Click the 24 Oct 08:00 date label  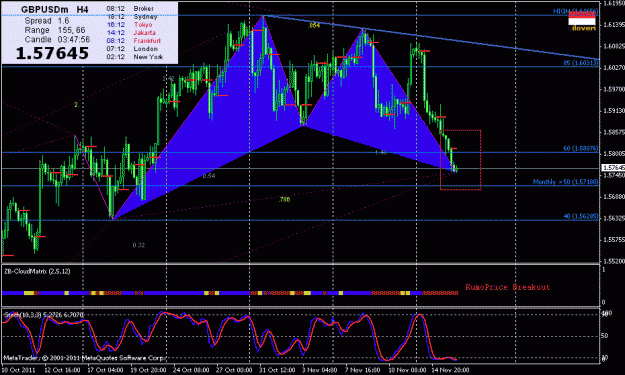[x=191, y=370]
